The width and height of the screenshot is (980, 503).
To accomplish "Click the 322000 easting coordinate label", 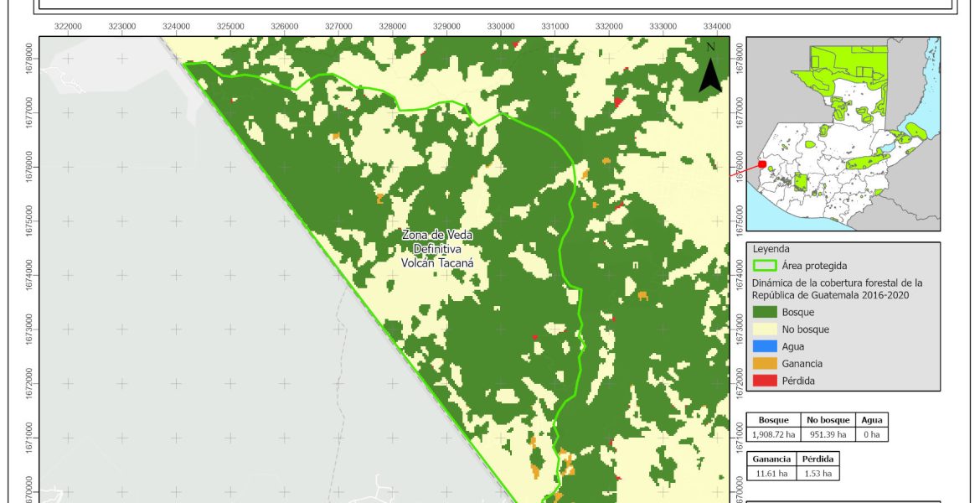I will pos(68,26).
